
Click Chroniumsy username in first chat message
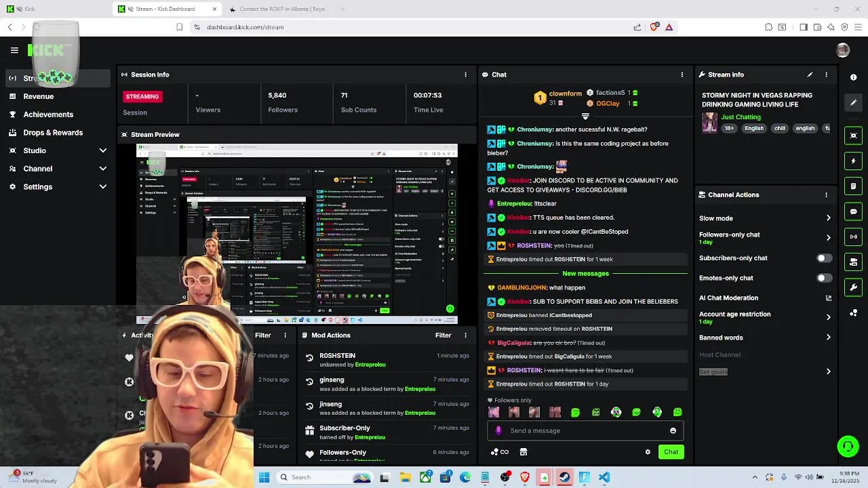[535, 129]
